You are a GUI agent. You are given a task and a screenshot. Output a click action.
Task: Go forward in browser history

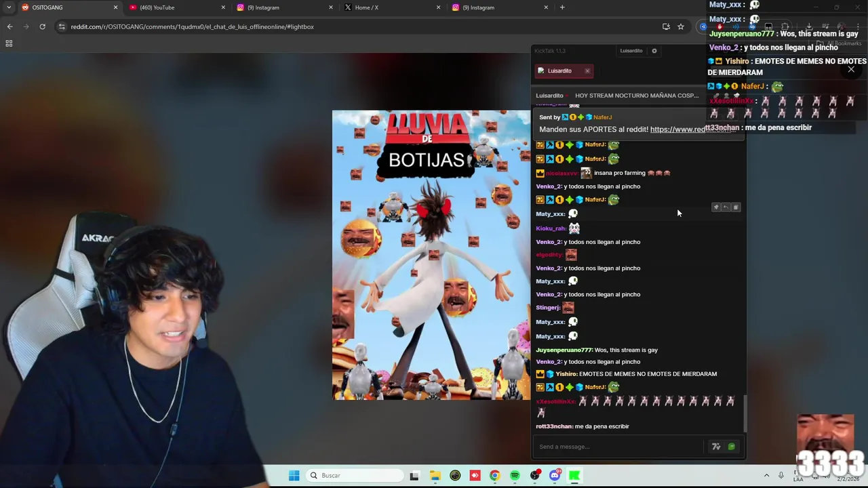(26, 26)
